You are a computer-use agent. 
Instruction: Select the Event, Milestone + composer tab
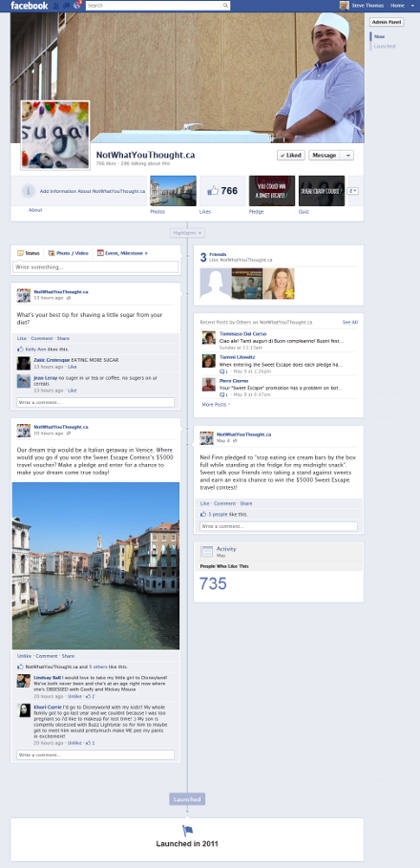(x=122, y=253)
